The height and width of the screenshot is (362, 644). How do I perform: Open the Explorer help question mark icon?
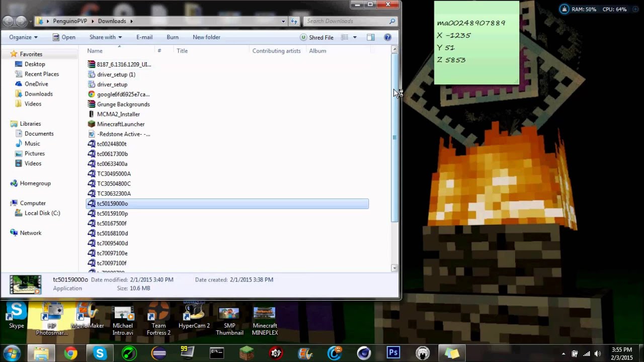(387, 37)
